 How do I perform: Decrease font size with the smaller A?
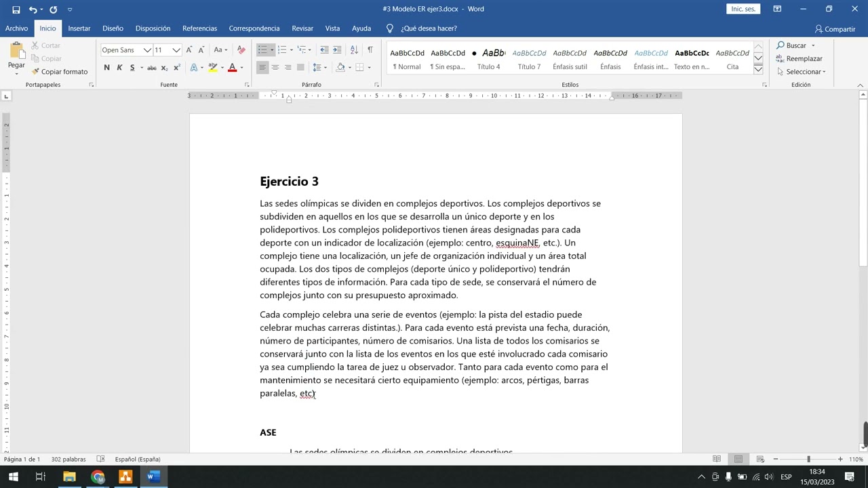201,50
